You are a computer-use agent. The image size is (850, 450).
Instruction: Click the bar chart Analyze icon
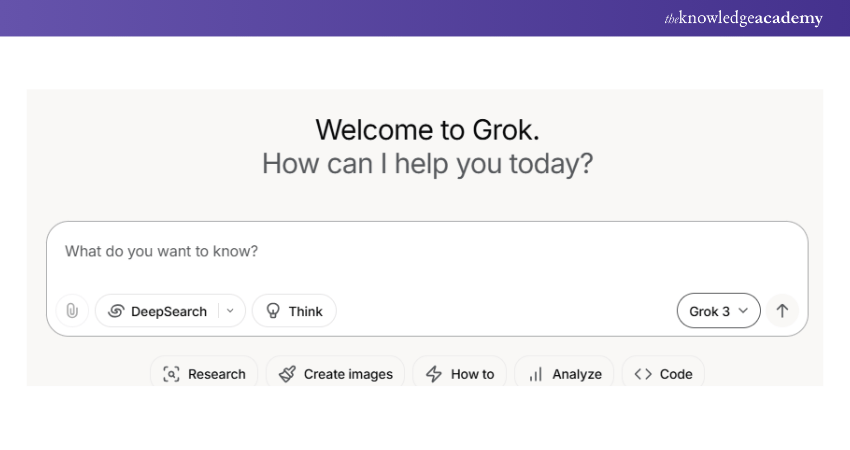coord(536,374)
